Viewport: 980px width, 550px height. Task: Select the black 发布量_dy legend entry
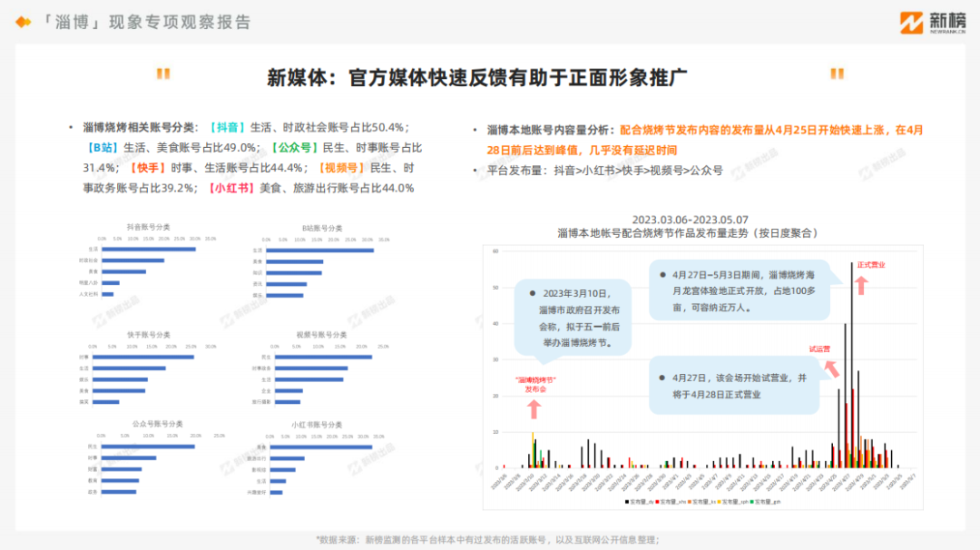point(640,502)
